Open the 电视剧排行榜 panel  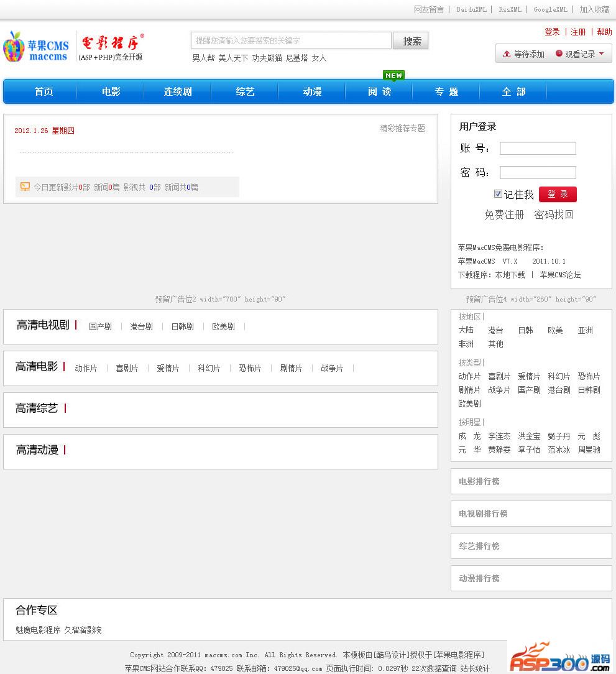pos(531,514)
